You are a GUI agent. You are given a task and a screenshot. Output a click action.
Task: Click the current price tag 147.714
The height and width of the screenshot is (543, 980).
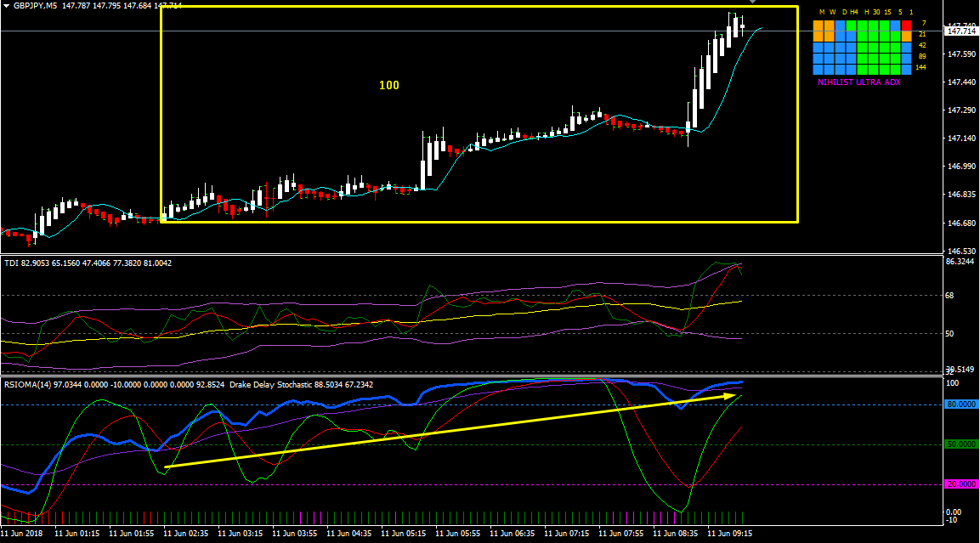click(962, 31)
